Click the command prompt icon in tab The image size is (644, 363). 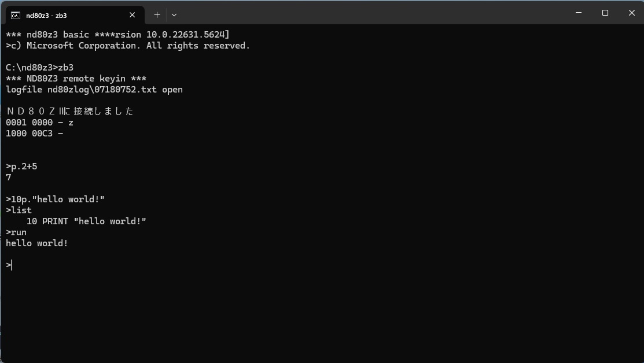(x=16, y=15)
